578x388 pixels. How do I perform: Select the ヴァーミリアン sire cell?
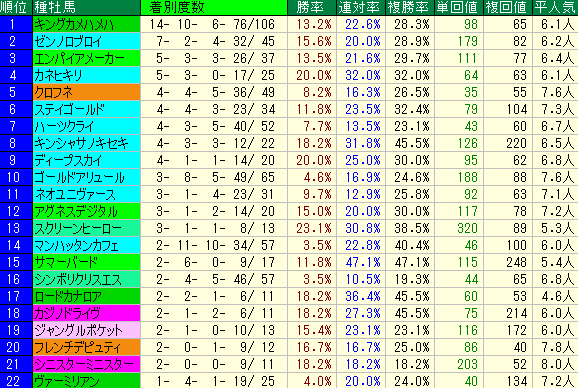coord(86,381)
